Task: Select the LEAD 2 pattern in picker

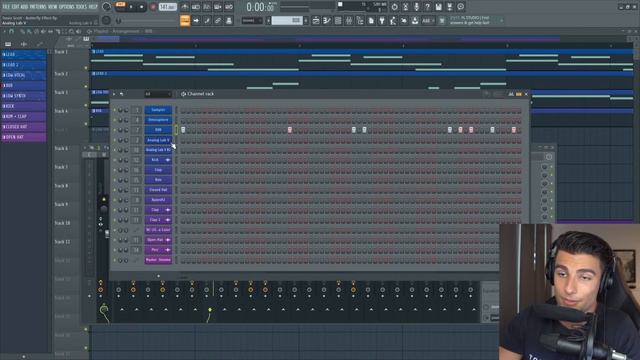Action: (24, 65)
